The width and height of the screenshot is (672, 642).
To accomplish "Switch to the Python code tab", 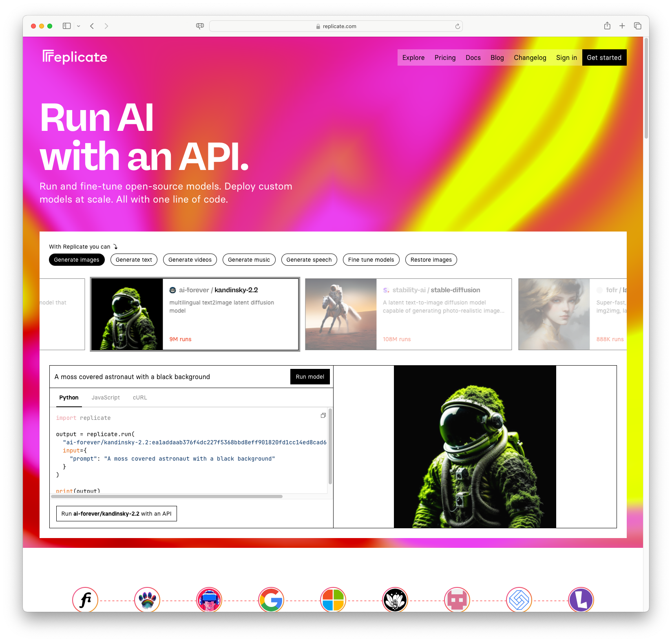I will click(69, 397).
